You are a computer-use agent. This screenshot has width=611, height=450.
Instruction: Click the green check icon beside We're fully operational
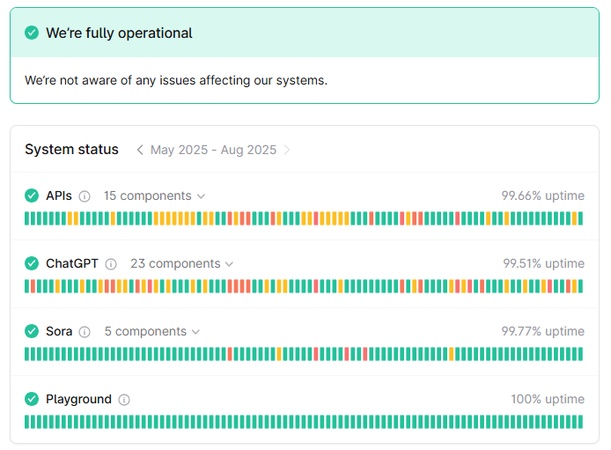[32, 33]
